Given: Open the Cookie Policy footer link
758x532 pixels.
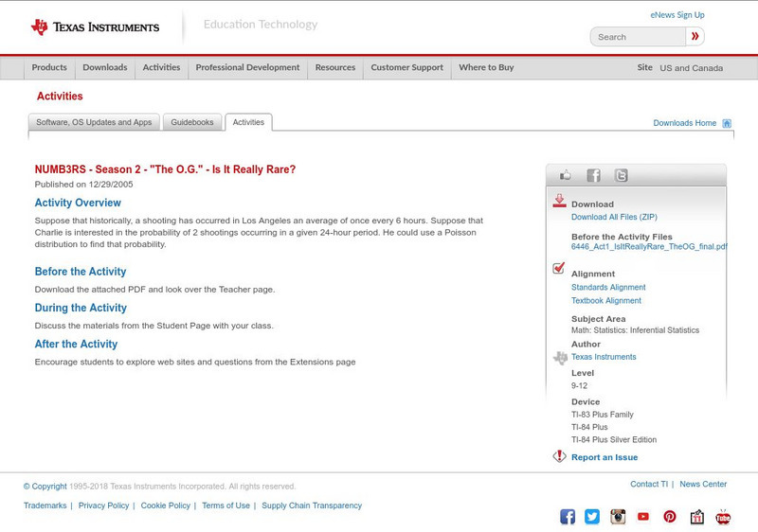Looking at the screenshot, I should 165,505.
